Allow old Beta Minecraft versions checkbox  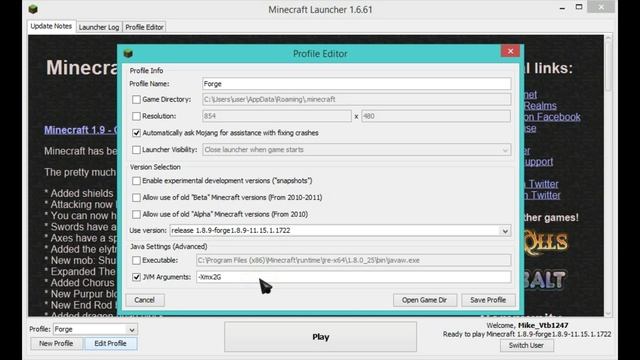coord(136,198)
